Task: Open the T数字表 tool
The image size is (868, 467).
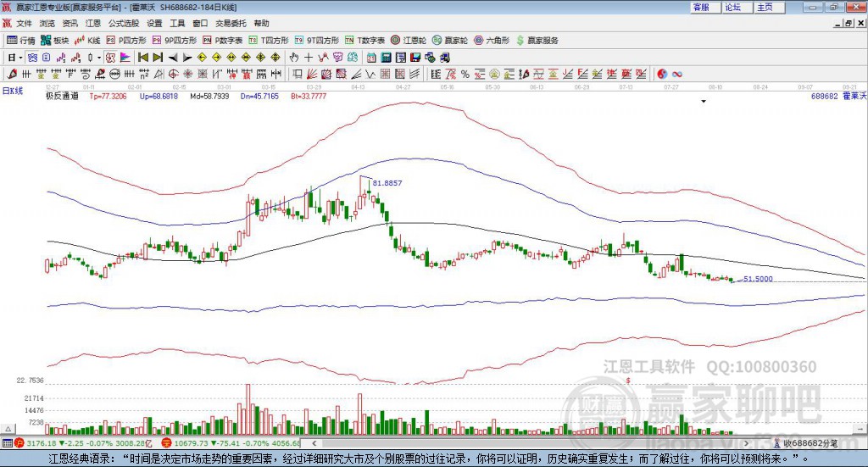Action: point(364,41)
